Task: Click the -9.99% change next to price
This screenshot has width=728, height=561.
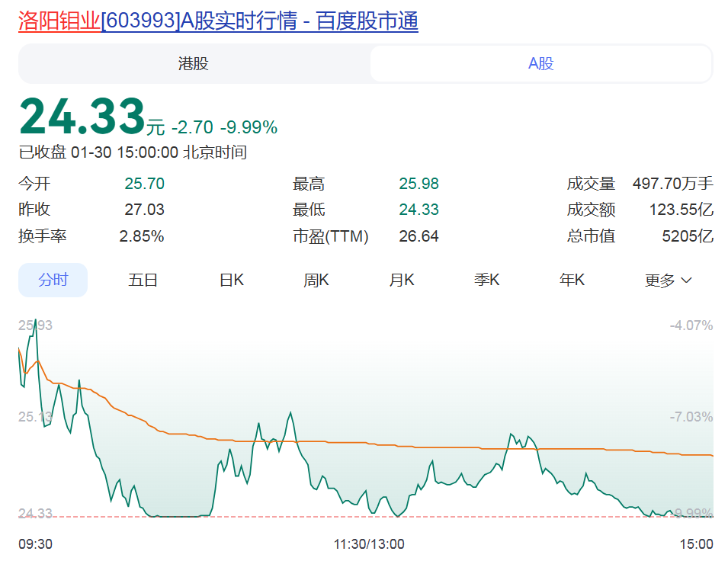Action: [x=249, y=127]
